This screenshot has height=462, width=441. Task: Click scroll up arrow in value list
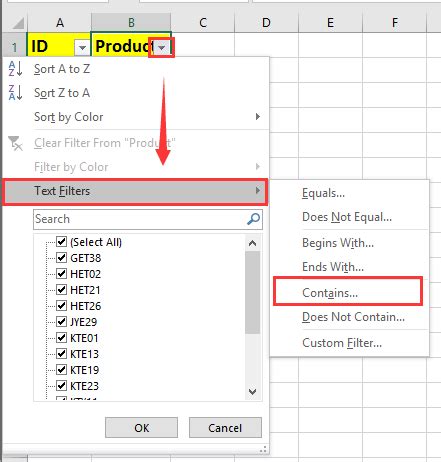(x=252, y=243)
